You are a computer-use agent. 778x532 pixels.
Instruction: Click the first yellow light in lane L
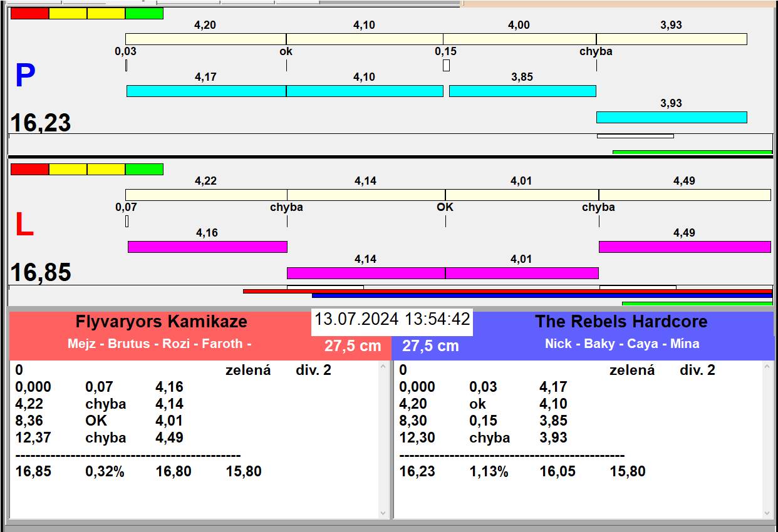68,169
